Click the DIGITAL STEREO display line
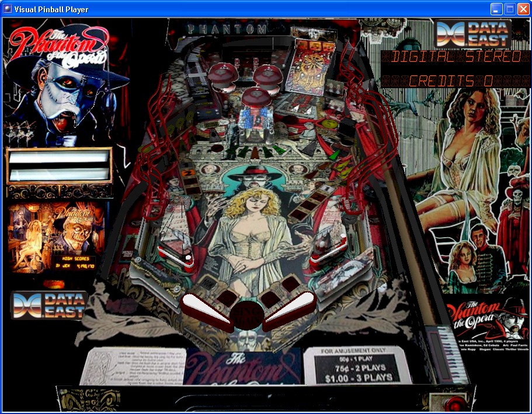 pyautogui.click(x=455, y=56)
